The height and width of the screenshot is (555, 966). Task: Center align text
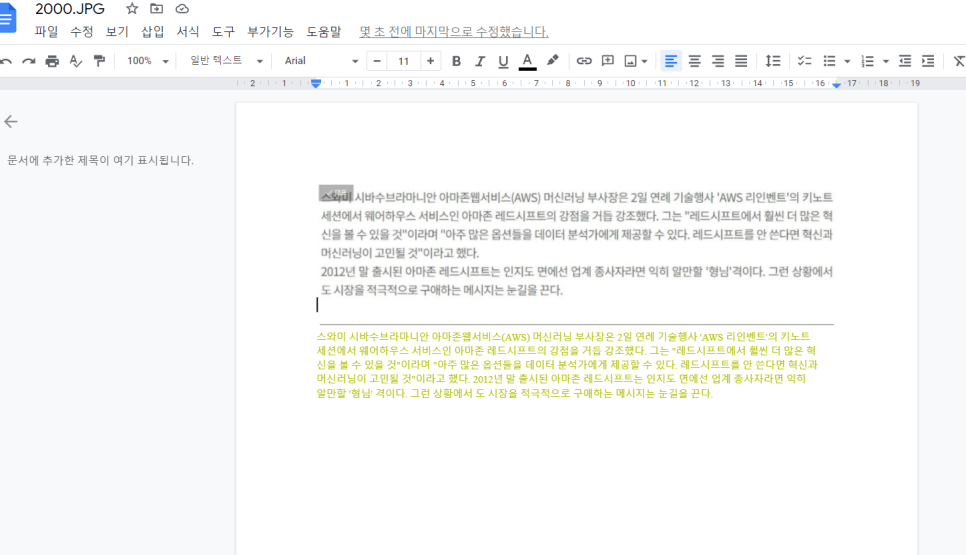[694, 61]
